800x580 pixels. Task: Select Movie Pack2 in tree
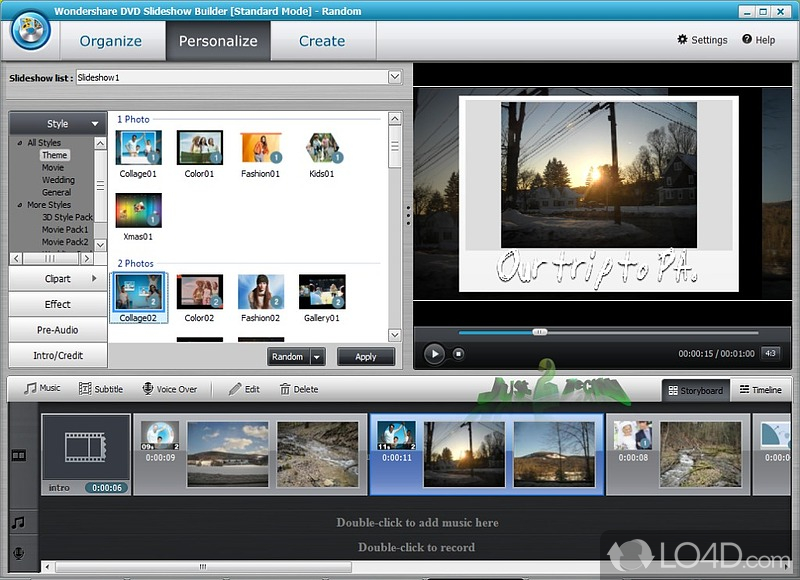point(65,242)
